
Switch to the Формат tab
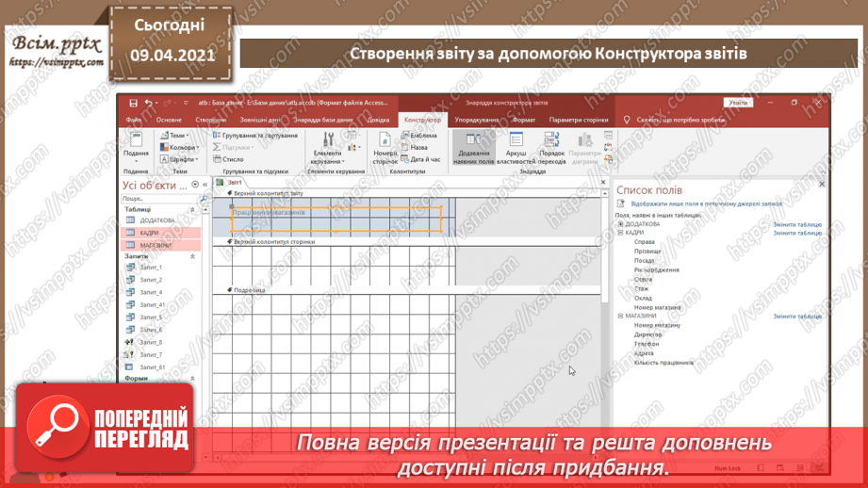524,120
